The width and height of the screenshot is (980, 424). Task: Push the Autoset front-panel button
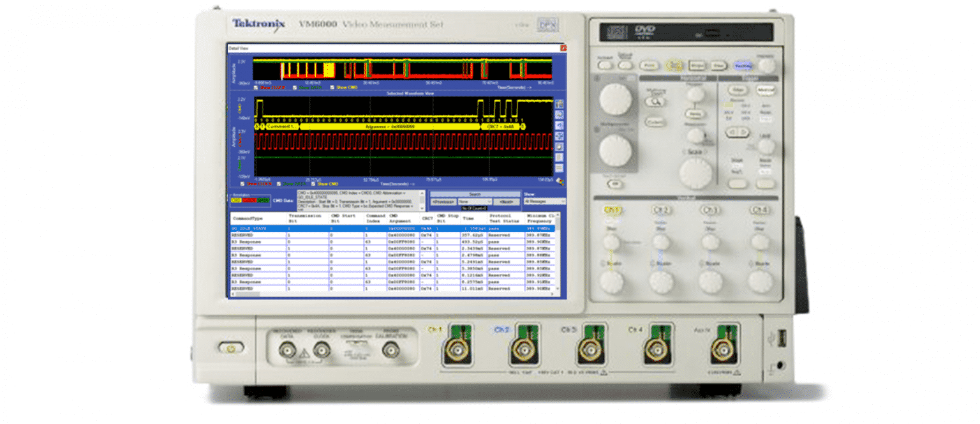pyautogui.click(x=604, y=64)
